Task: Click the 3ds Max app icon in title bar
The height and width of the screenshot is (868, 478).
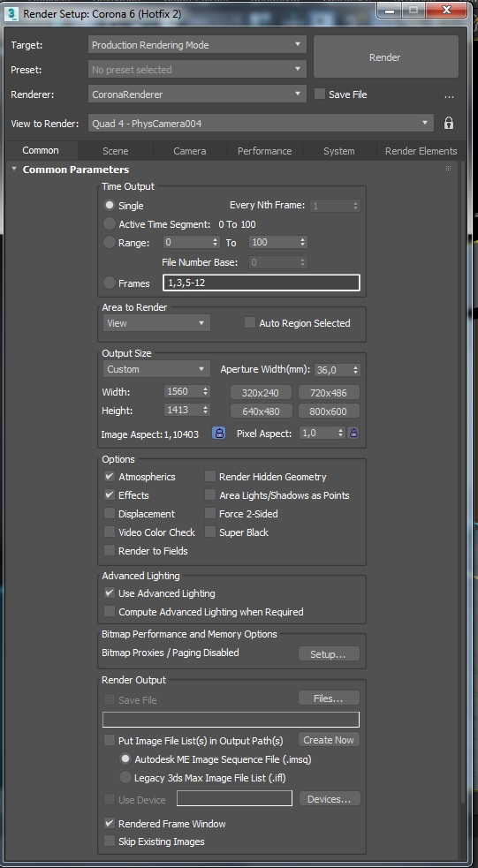Action: click(12, 13)
